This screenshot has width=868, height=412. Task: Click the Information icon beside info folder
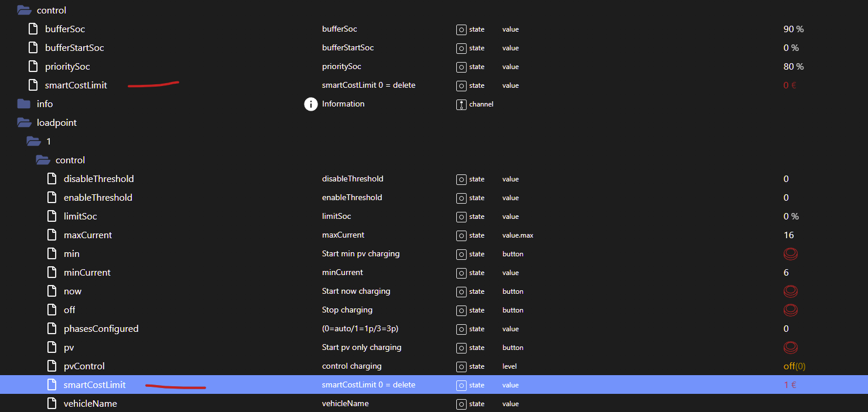click(x=310, y=104)
